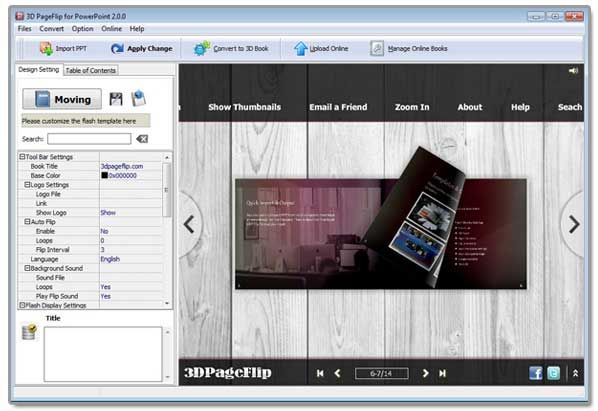Open the Option menu
The width and height of the screenshot is (598, 411).
(x=82, y=29)
